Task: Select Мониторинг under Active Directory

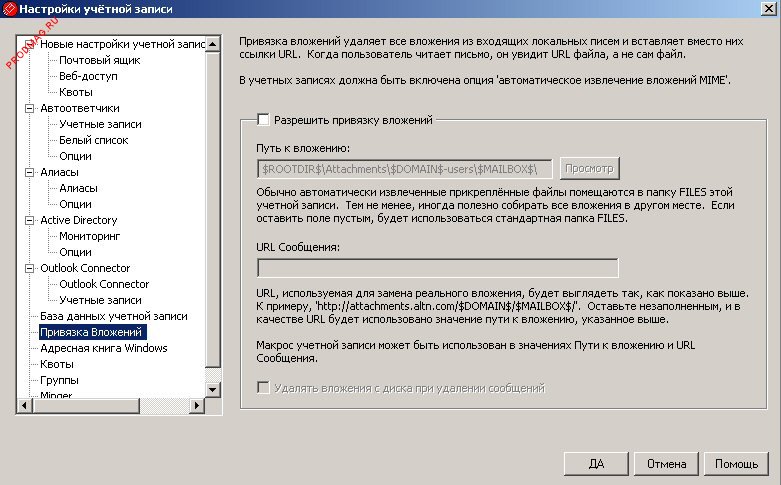Action: [89, 236]
